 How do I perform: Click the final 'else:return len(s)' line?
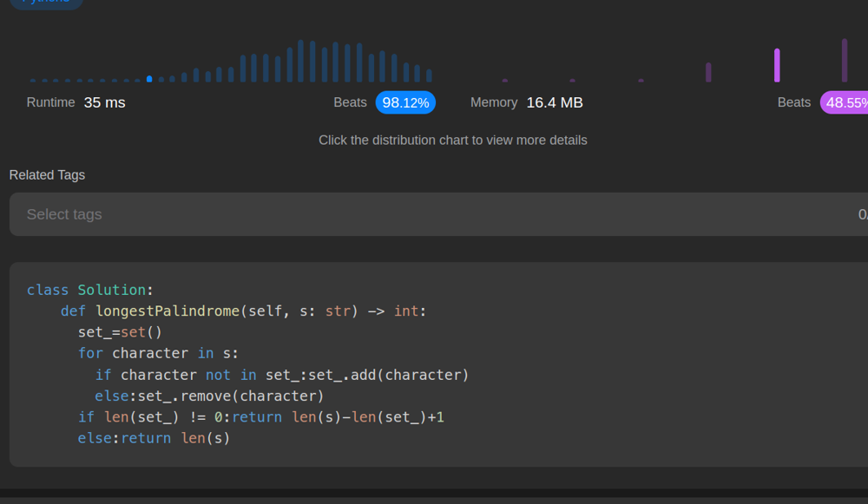[154, 438]
